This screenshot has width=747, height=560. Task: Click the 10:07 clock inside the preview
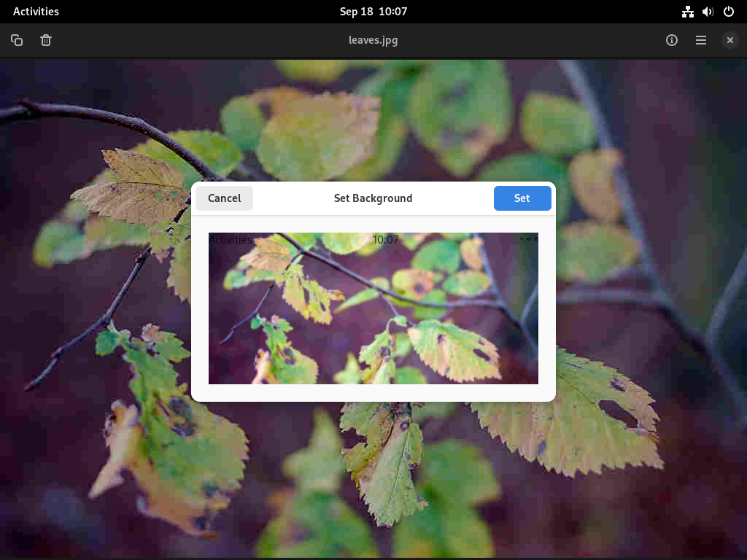pyautogui.click(x=385, y=239)
